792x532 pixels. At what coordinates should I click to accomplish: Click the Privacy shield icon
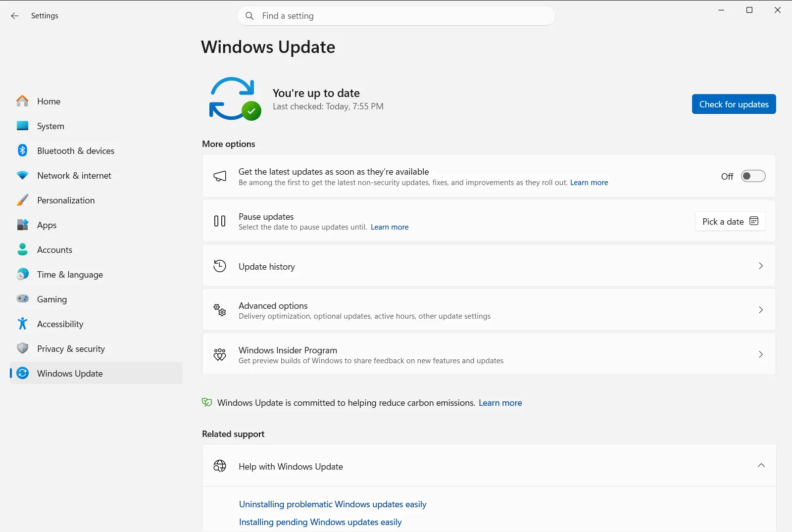point(22,348)
